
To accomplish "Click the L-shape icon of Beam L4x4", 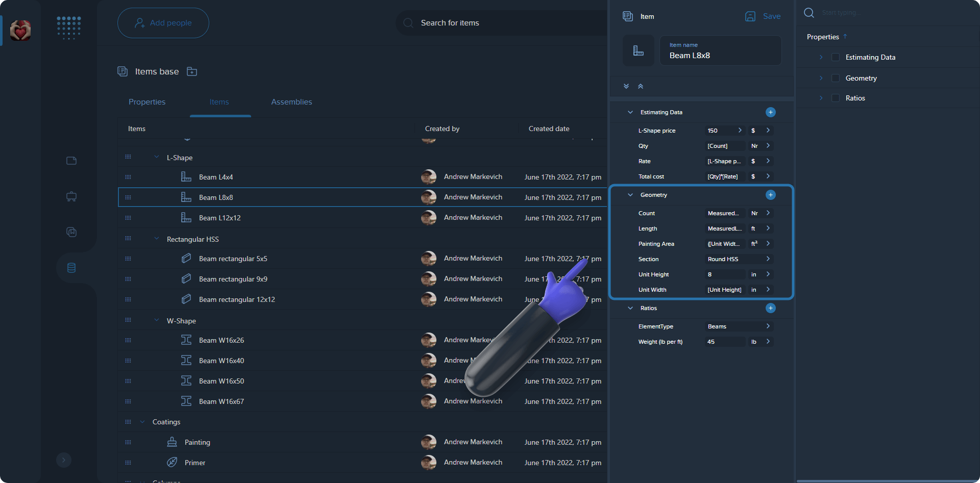I will (186, 177).
